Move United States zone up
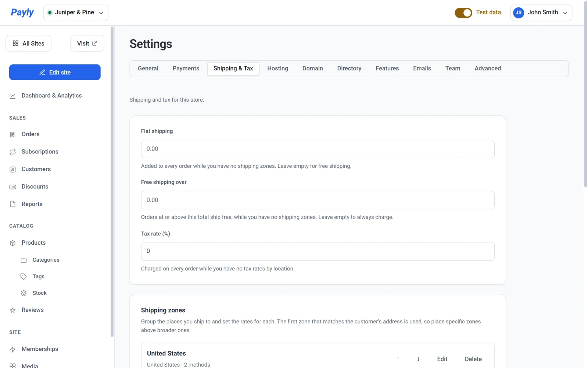 pos(398,359)
